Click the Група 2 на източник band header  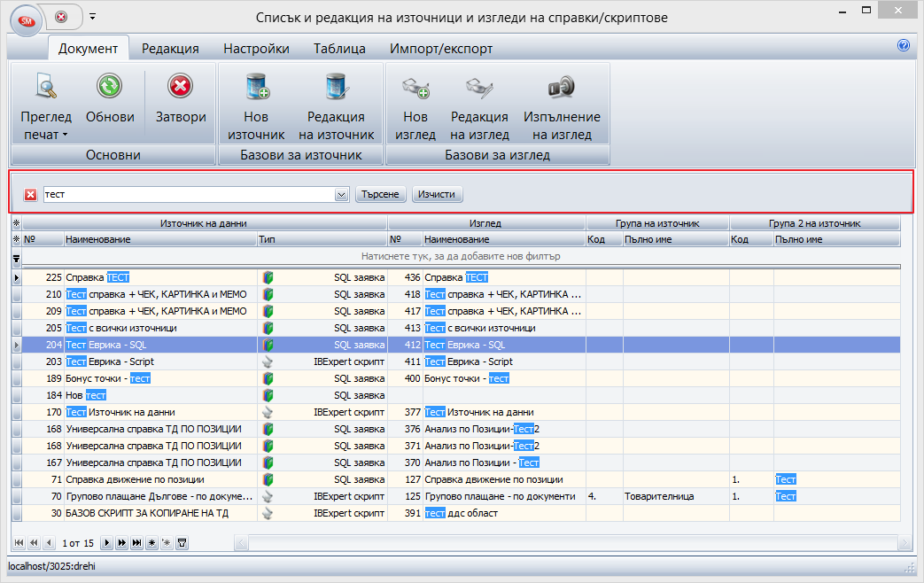click(815, 223)
